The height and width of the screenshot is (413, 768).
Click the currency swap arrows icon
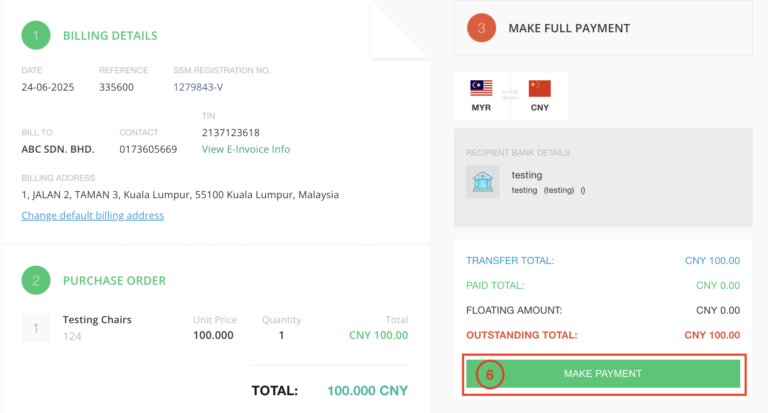tap(510, 95)
